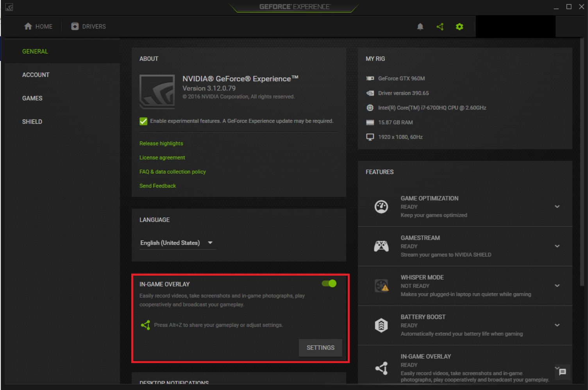Image resolution: width=588 pixels, height=390 pixels.
Task: Click the 15.87 GB RAM text
Action: point(395,122)
